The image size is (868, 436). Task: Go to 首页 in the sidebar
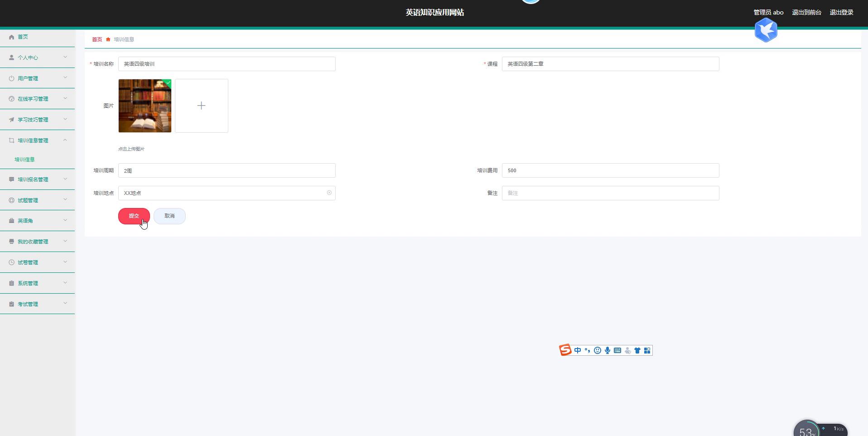pyautogui.click(x=23, y=37)
